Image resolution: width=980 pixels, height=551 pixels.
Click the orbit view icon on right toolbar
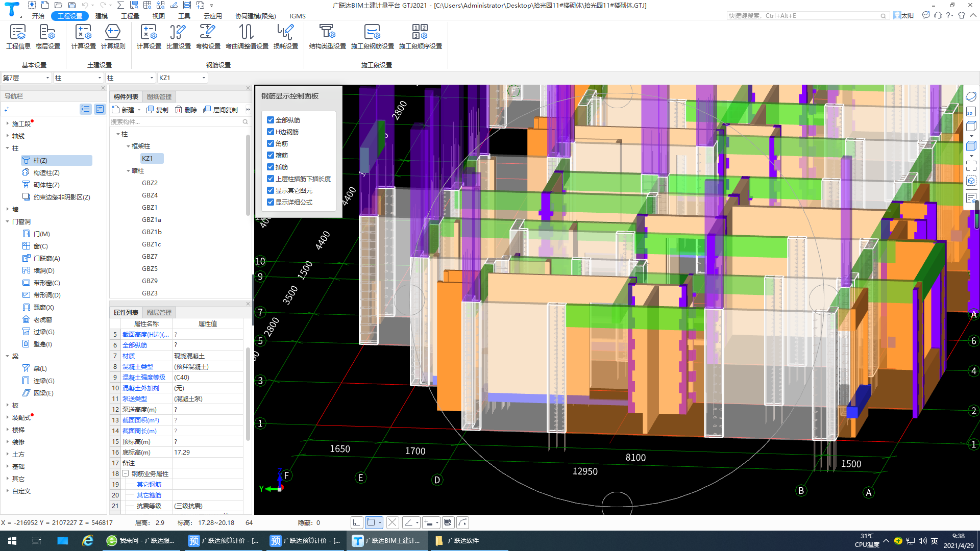point(971,96)
